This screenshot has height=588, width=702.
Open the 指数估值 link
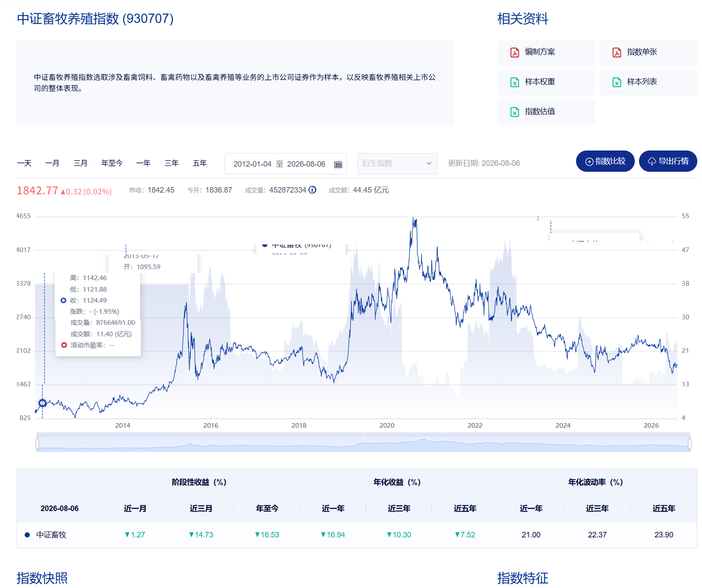[x=546, y=112]
